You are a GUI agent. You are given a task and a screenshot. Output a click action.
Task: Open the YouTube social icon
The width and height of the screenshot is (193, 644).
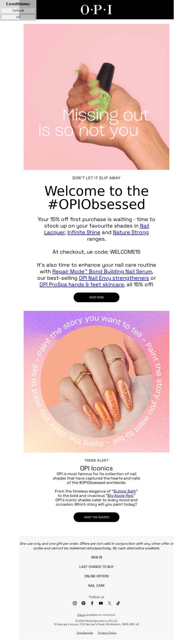[101, 603]
